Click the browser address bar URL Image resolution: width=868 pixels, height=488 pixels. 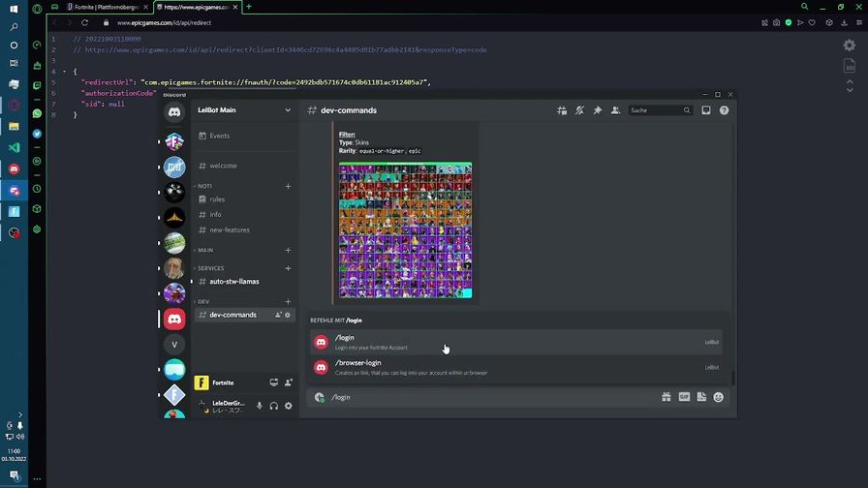(x=164, y=22)
